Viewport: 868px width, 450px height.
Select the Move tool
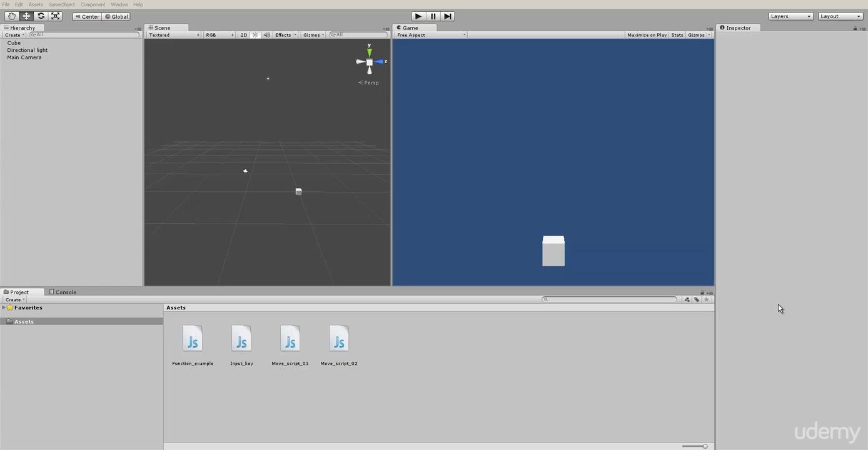26,16
